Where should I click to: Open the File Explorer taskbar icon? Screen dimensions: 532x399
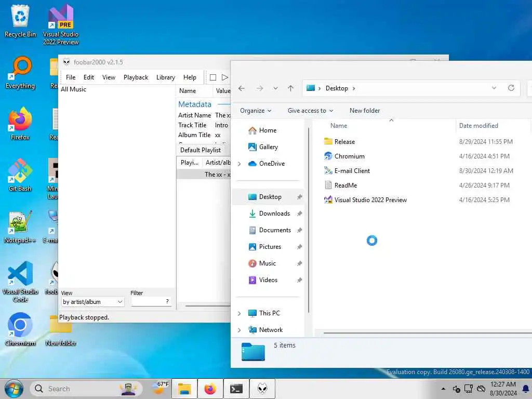(x=184, y=389)
